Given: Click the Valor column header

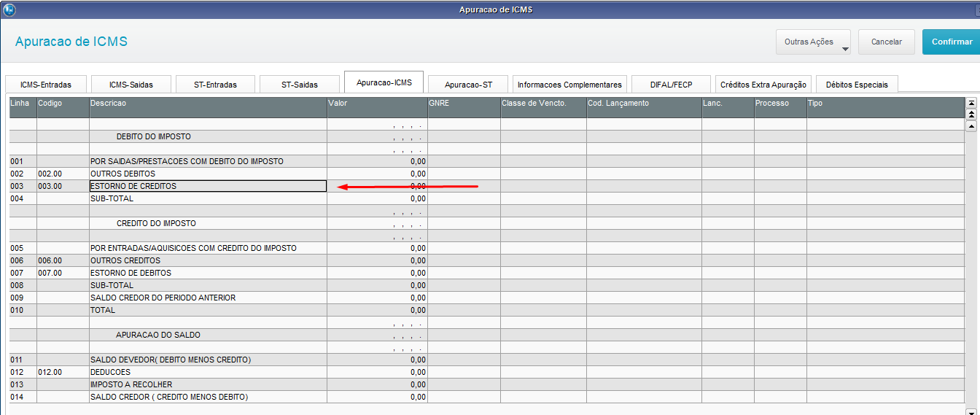Looking at the screenshot, I should click(x=377, y=107).
